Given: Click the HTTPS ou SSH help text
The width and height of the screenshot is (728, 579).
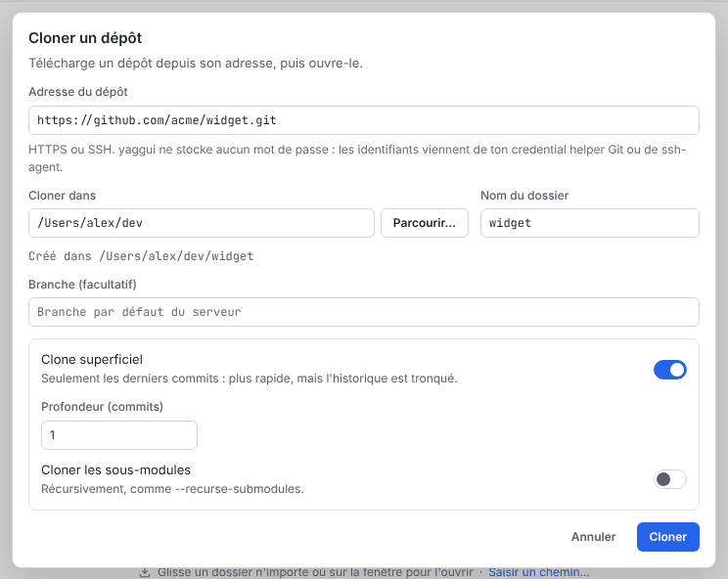Looking at the screenshot, I should click(x=357, y=158).
